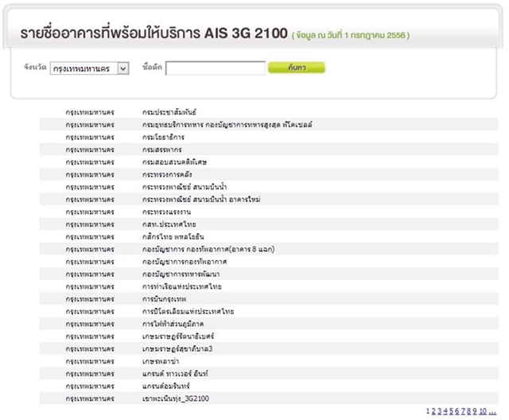509x420 pixels.
Task: Select the row 'กองบัญชาการทหารพัฒนา'
Action: 269,274
